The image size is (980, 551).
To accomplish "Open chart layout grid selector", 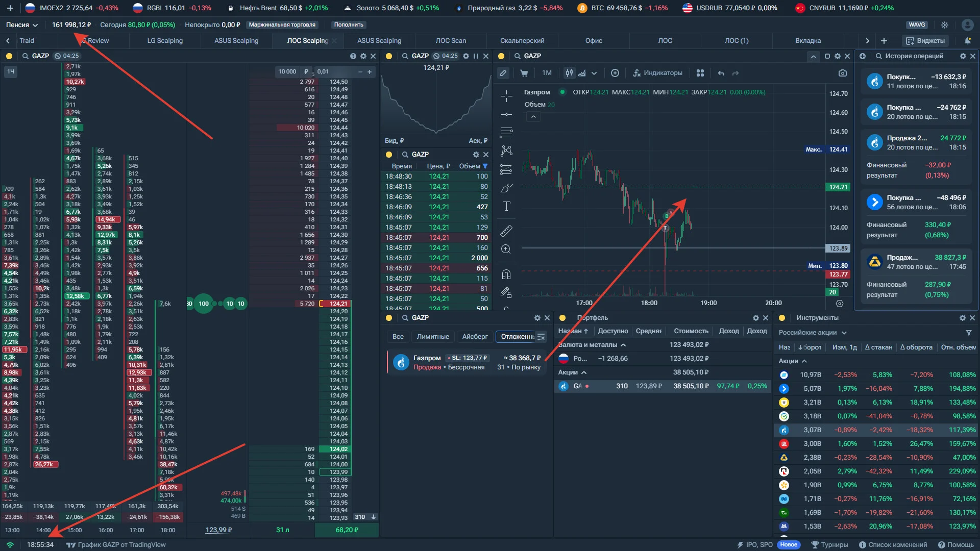I will [700, 73].
